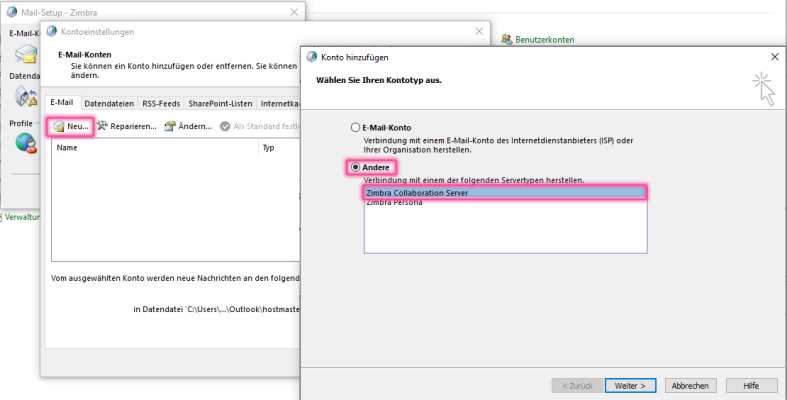
Task: Select the E-Mail tab
Action: (62, 102)
